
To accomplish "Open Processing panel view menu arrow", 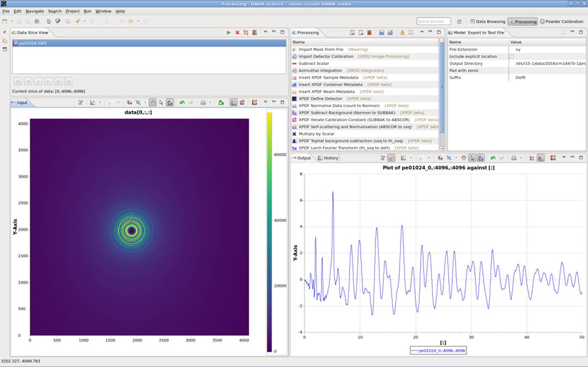I will (x=421, y=32).
